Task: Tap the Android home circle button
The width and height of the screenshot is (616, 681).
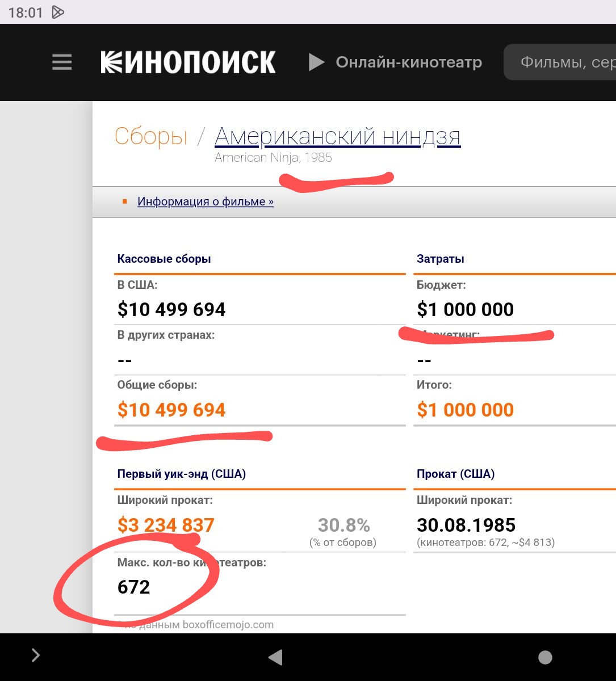Action: [x=545, y=657]
